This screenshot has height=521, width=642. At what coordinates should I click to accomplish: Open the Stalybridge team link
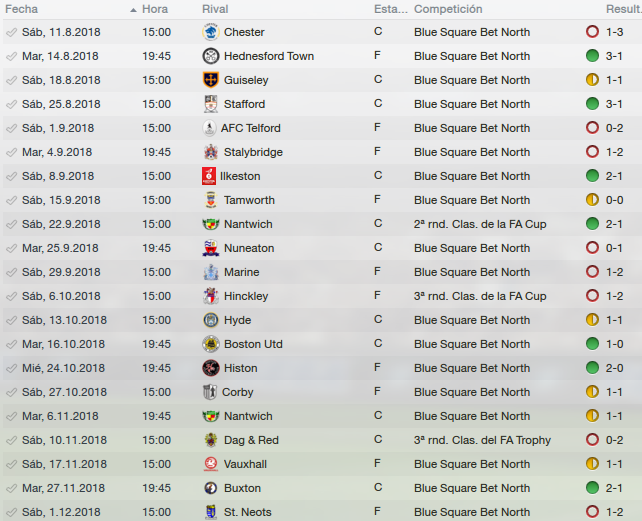pyautogui.click(x=253, y=152)
